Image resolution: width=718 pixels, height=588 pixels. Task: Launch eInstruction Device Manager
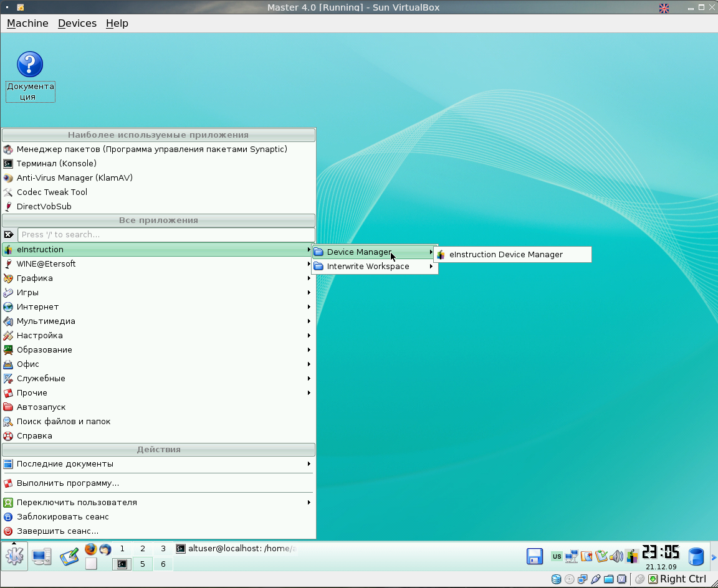click(512, 254)
